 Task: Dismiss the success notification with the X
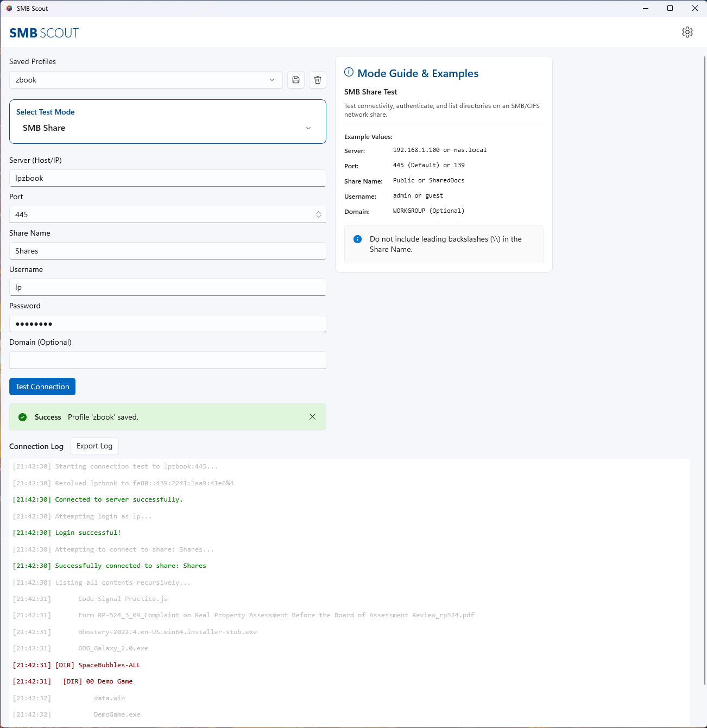click(312, 417)
